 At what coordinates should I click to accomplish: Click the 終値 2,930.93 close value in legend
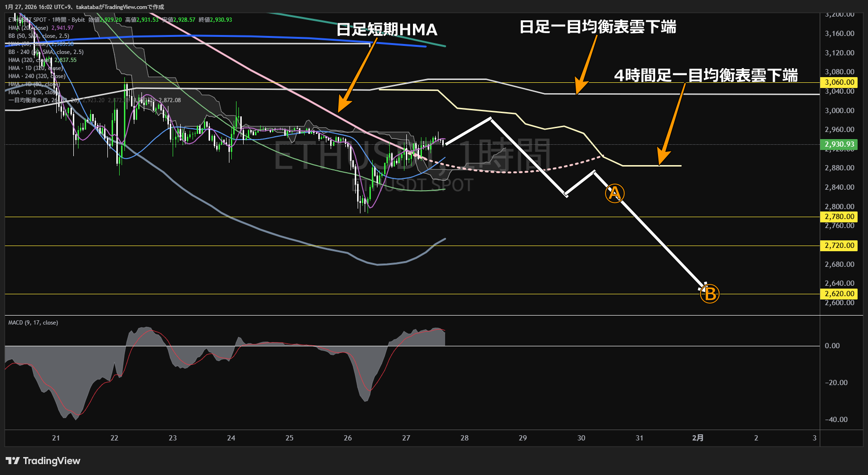pos(215,20)
